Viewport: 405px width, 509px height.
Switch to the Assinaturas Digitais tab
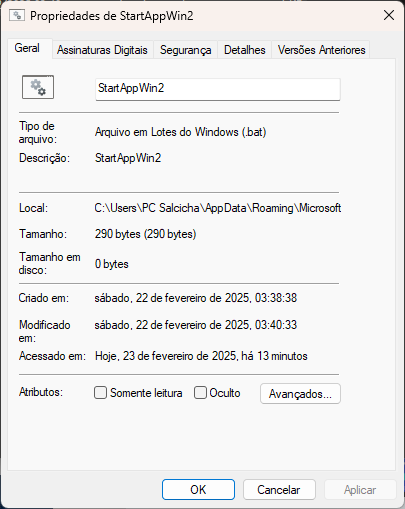[102, 50]
